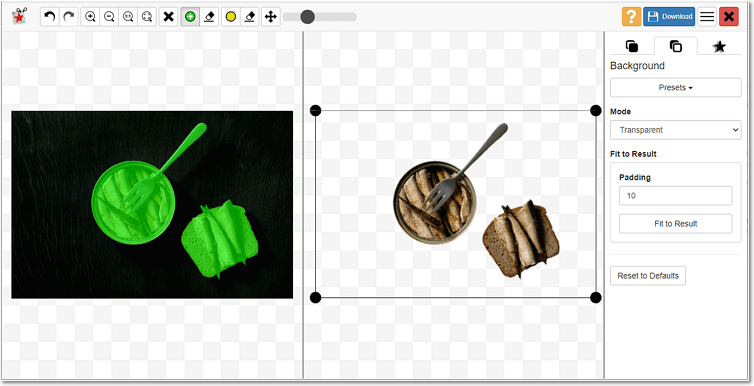
Task: Select the yellow hair marker tool
Action: 231,17
